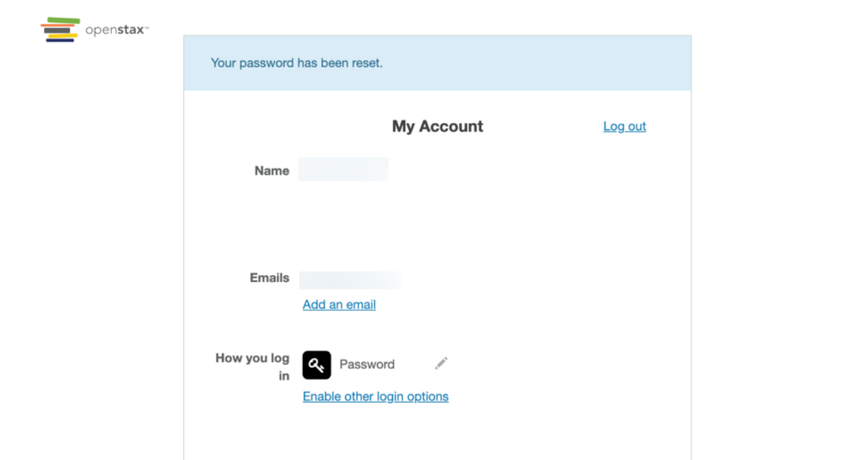Open the Add an email link
The image size is (868, 460).
[x=338, y=304]
